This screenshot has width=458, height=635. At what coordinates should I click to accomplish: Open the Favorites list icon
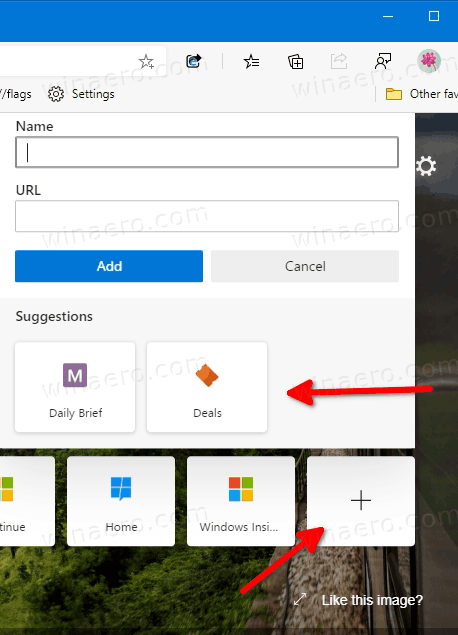click(251, 62)
